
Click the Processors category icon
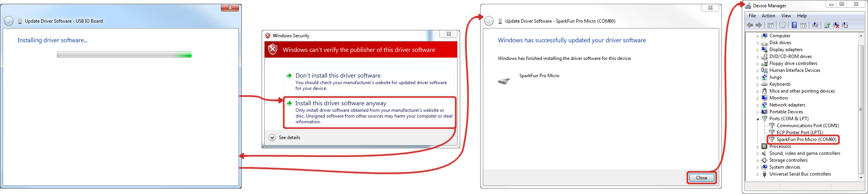(765, 146)
